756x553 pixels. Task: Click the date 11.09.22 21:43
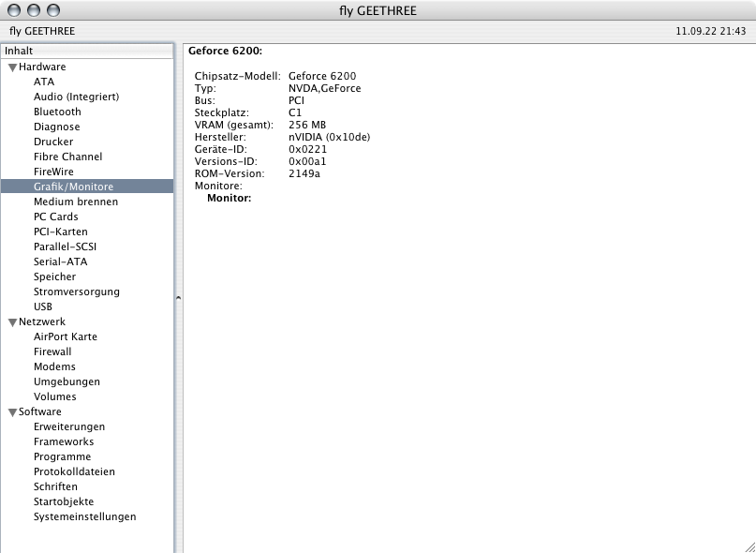pyautogui.click(x=711, y=31)
